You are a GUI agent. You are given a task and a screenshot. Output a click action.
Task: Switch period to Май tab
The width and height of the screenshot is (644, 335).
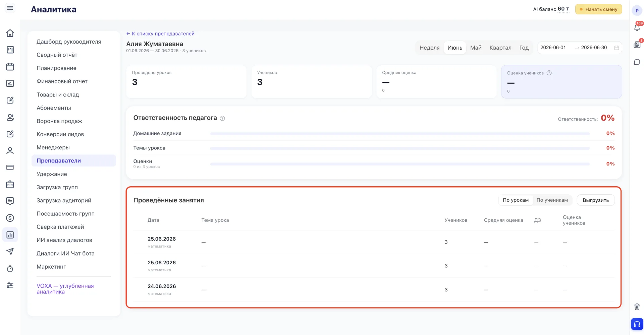476,48
